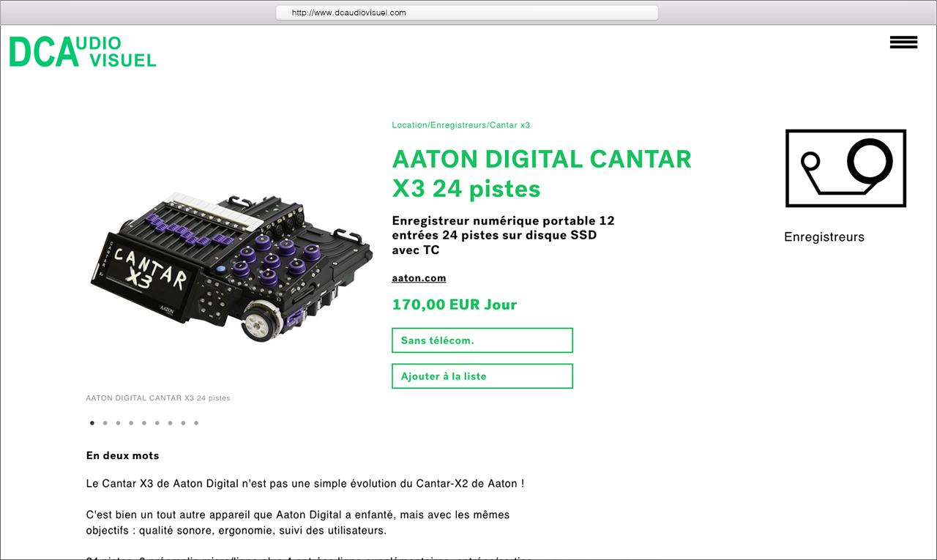
Task: Select the third carousel dot
Action: pos(118,422)
